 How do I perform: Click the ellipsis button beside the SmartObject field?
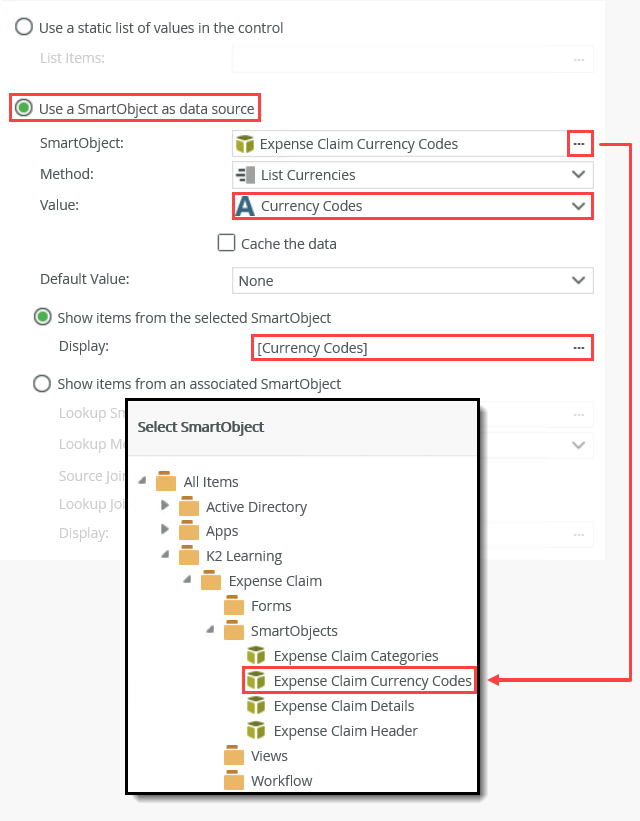pos(580,144)
